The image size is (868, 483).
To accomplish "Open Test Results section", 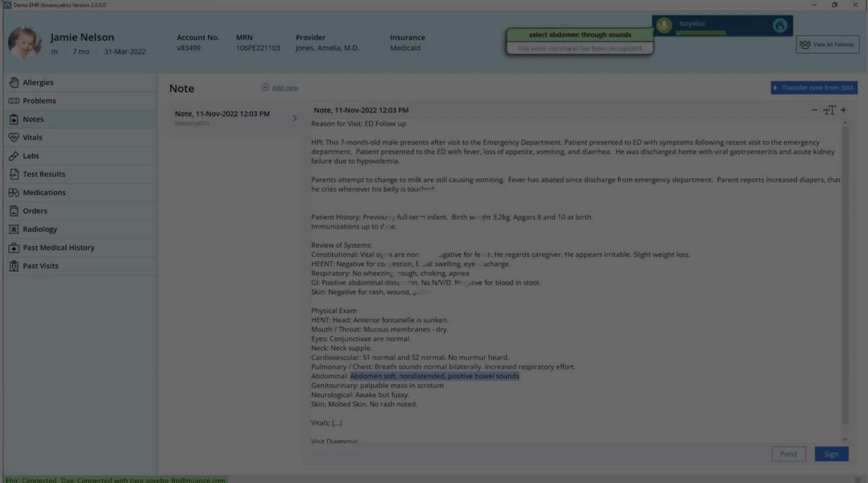I will (x=79, y=174).
